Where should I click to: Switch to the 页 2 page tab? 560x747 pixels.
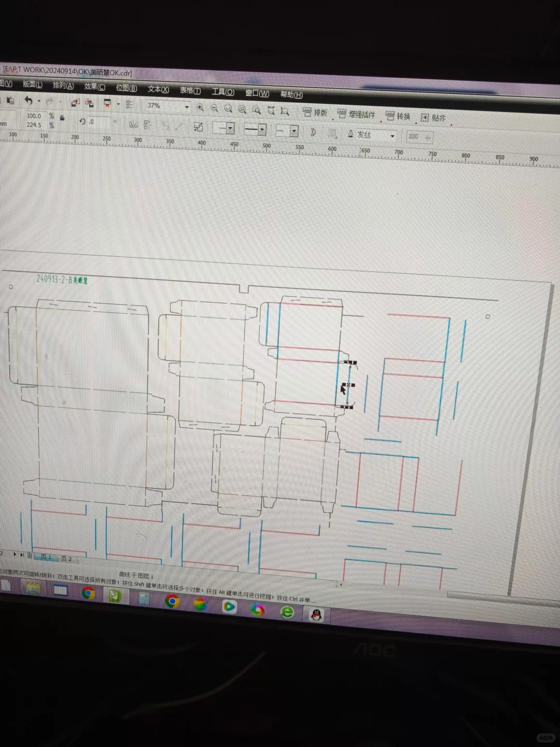[66, 559]
